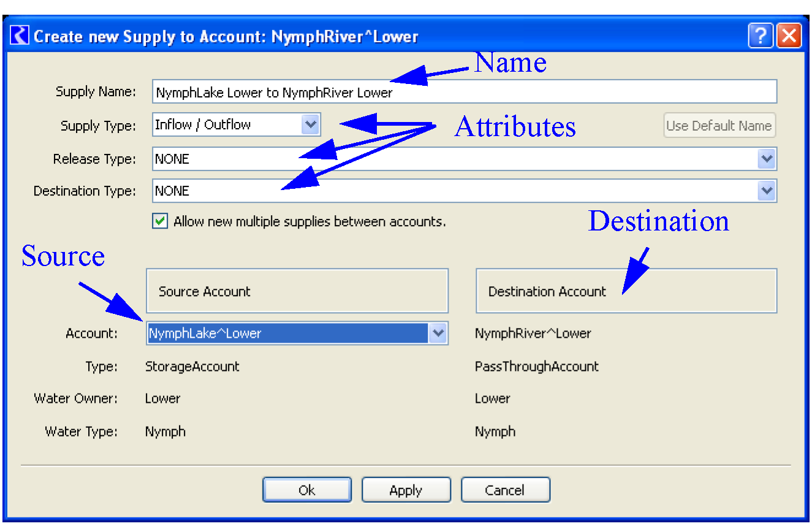Select the Destination Account header box
This screenshot has width=812, height=526.
626,291
